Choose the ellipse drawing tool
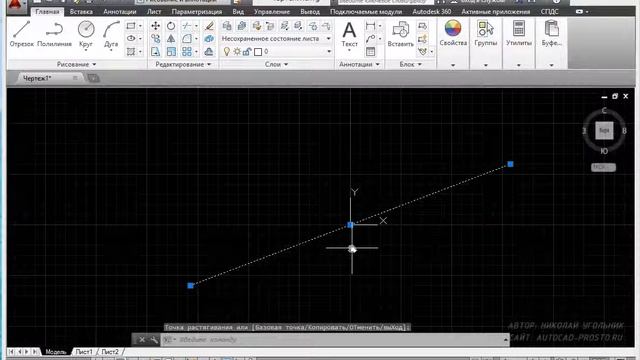The width and height of the screenshot is (640, 360). [x=131, y=38]
